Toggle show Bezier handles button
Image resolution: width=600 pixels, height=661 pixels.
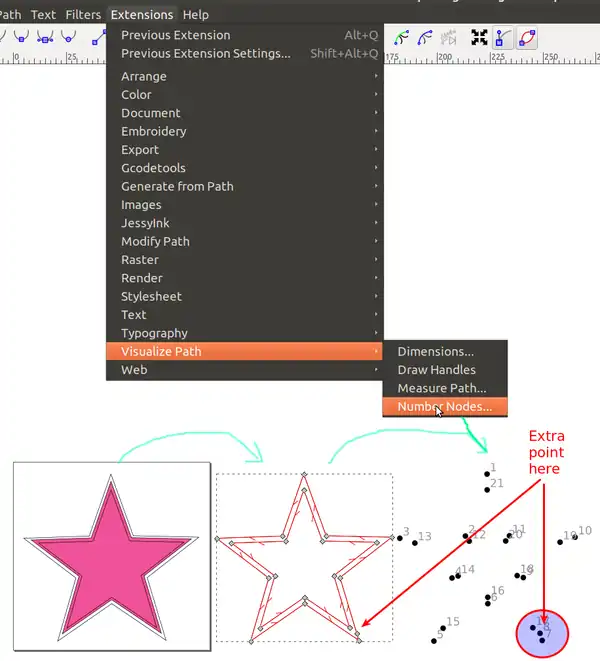pyautogui.click(x=504, y=37)
